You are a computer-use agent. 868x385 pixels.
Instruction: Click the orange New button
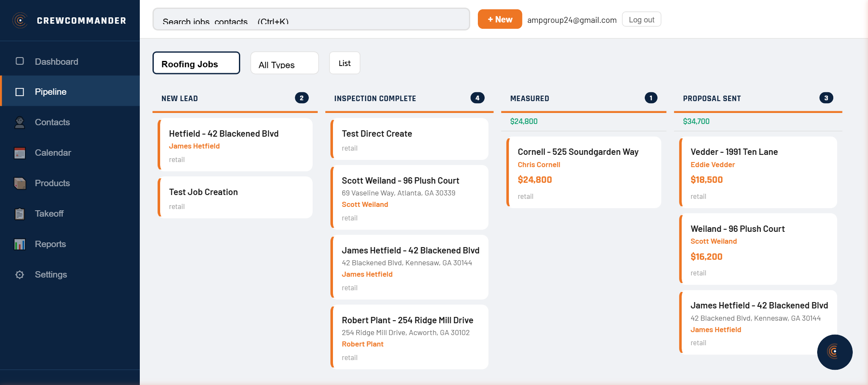[x=499, y=19]
